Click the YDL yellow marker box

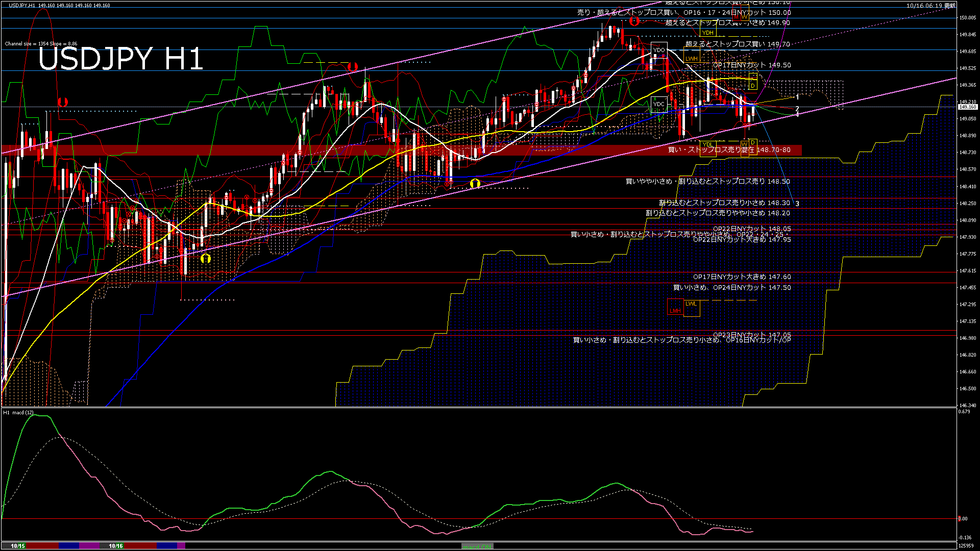pyautogui.click(x=707, y=145)
